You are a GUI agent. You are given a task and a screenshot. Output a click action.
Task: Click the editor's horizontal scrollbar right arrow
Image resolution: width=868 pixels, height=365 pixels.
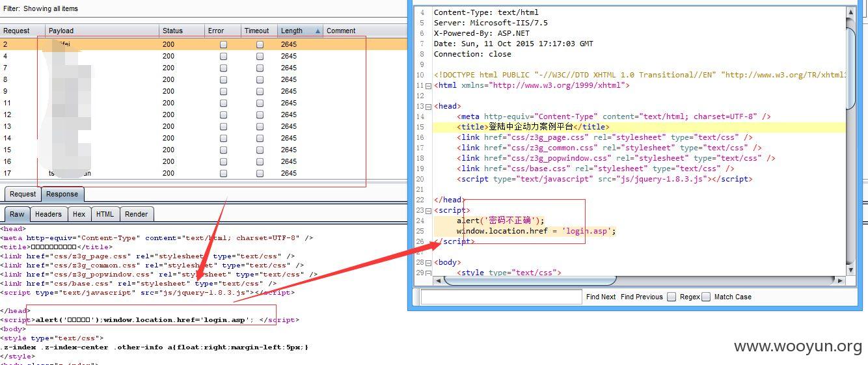[841, 281]
